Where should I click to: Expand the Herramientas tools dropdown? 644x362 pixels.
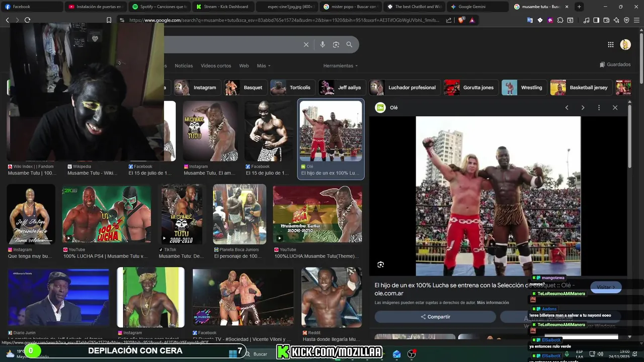click(x=341, y=66)
